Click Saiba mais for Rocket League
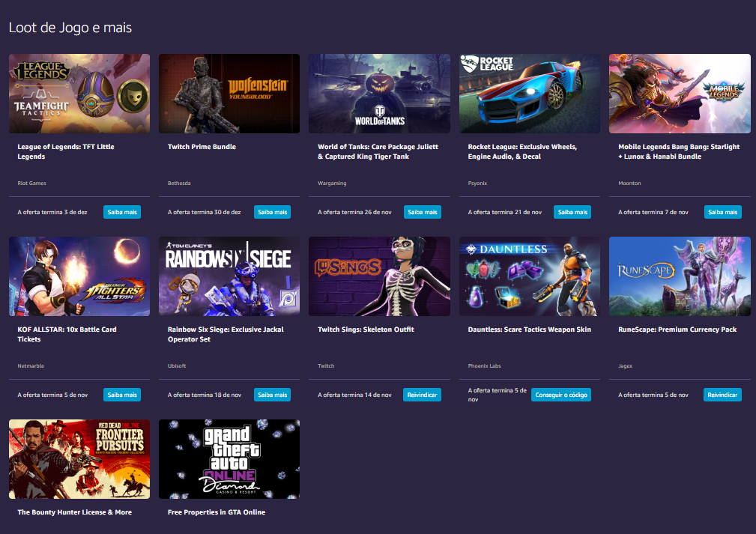This screenshot has height=534, width=756. (x=572, y=212)
